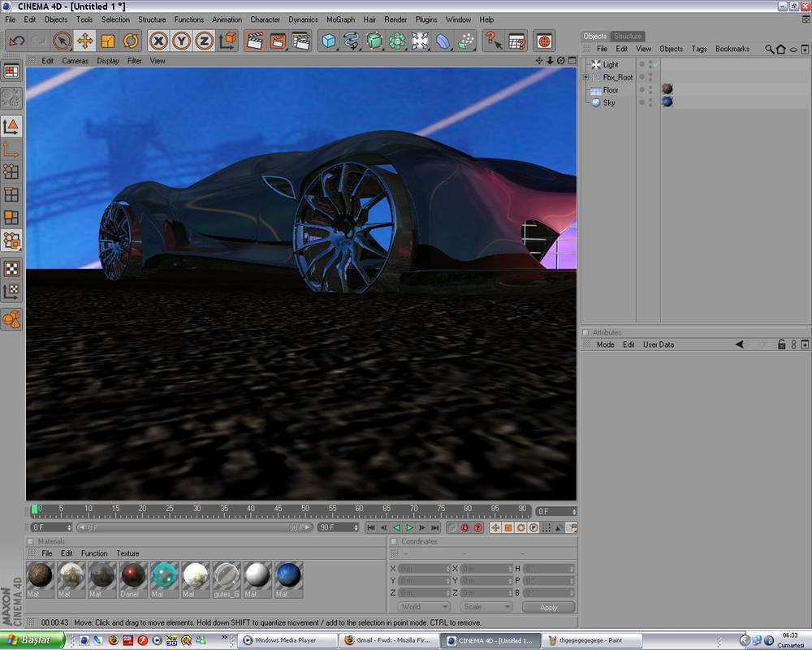
Task: Activate the Rotate tool
Action: click(132, 41)
